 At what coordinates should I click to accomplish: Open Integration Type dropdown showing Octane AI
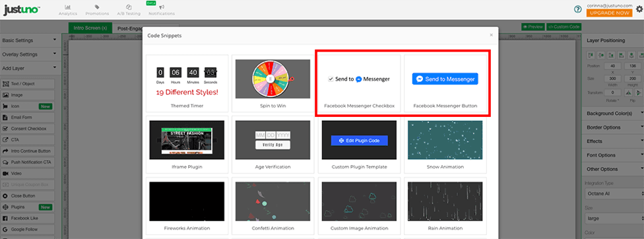coord(614,193)
